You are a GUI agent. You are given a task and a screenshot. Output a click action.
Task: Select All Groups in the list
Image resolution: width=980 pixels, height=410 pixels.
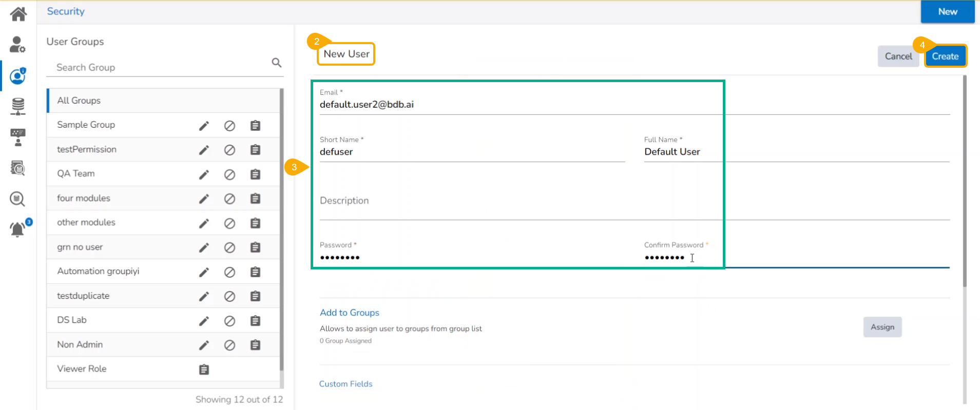[x=79, y=101]
